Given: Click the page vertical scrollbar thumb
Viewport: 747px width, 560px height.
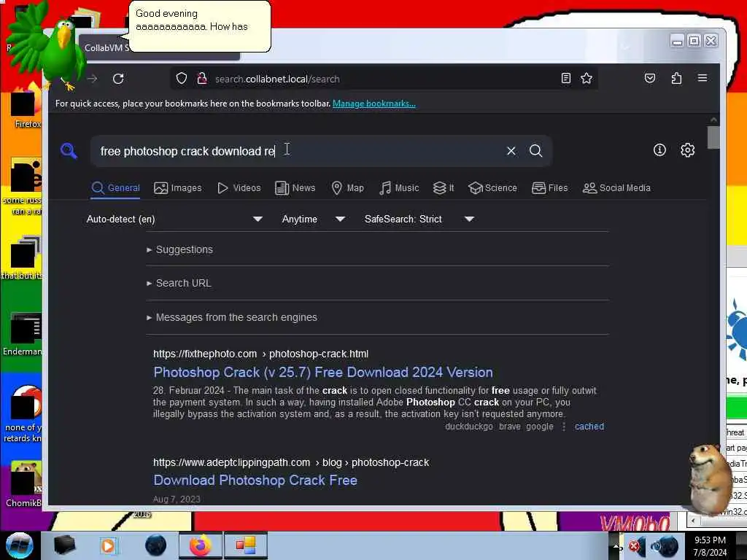Looking at the screenshot, I should coord(713,137).
